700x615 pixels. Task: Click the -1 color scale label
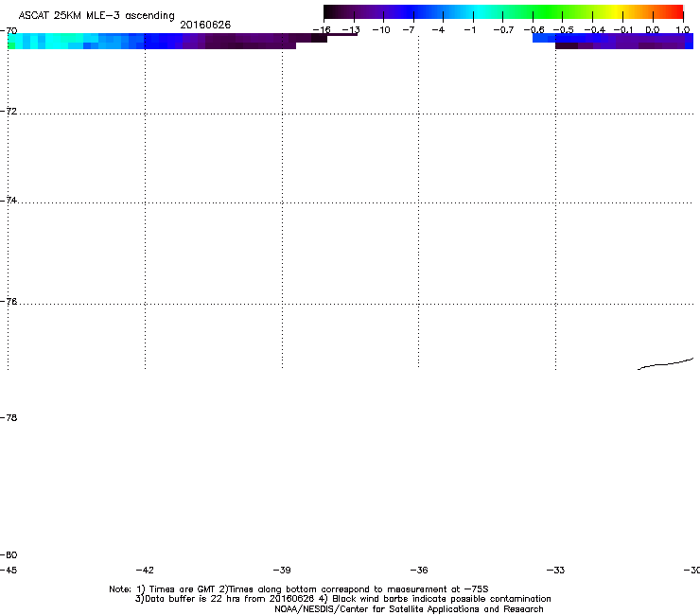[x=469, y=30]
